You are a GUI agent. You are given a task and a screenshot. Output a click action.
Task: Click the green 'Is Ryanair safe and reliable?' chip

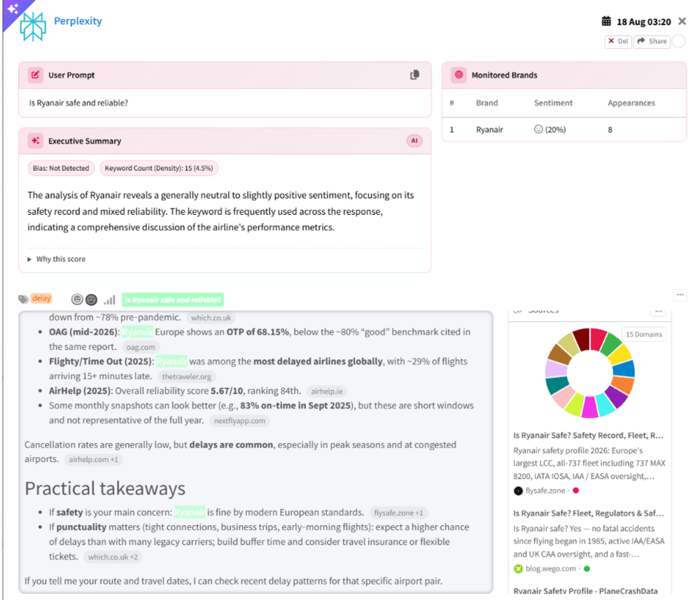click(173, 300)
